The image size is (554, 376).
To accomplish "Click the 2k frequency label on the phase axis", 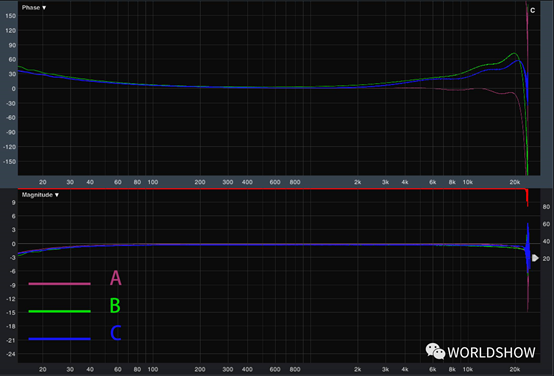I will [x=358, y=182].
